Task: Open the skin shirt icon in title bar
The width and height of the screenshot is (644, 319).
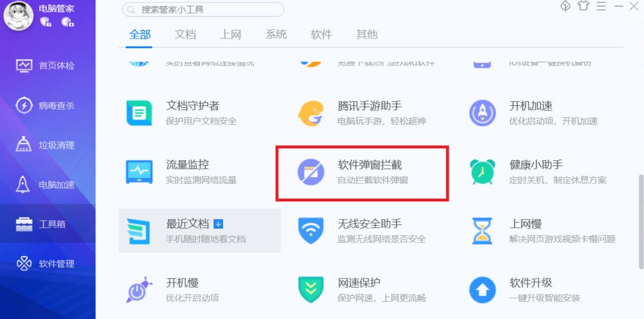Action: 583,6
